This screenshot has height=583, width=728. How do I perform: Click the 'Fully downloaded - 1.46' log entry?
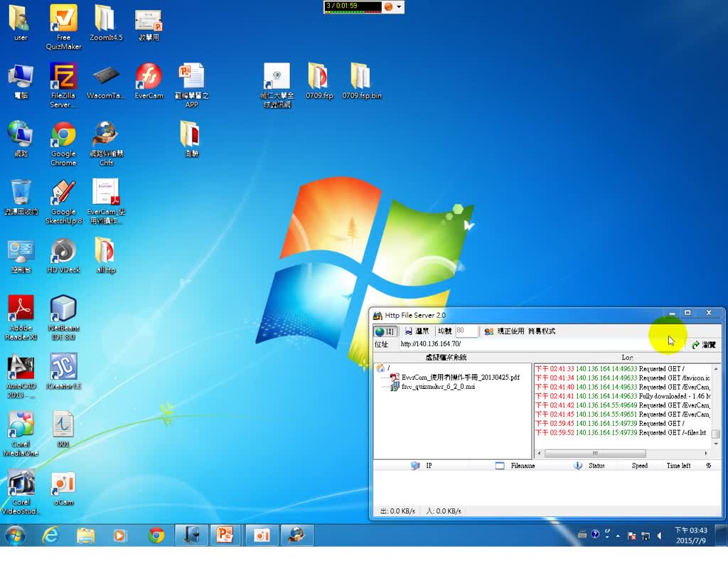point(623,396)
